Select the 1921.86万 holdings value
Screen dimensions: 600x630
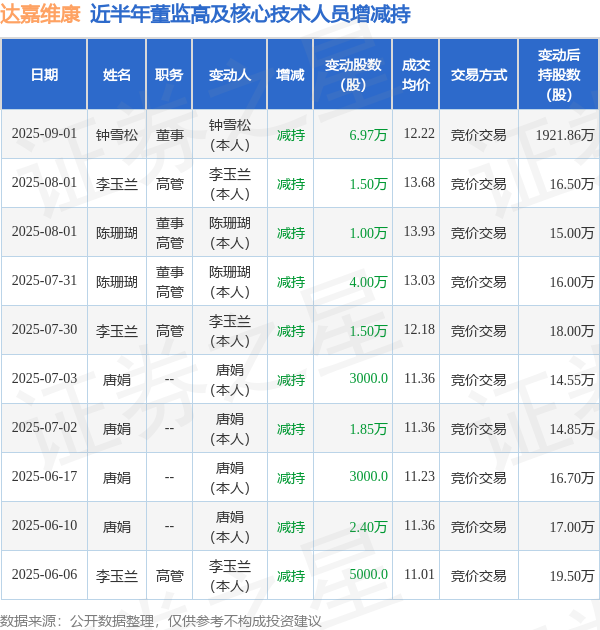coord(565,135)
